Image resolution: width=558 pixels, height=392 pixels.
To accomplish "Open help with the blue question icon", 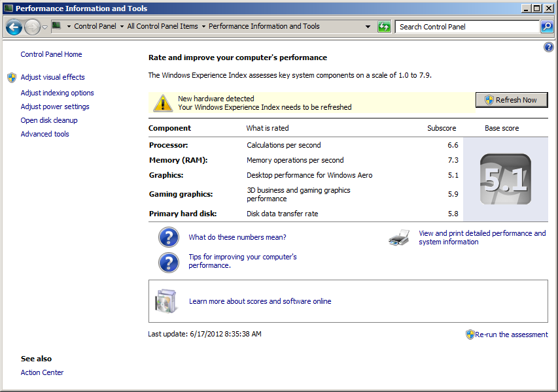I will [x=548, y=47].
